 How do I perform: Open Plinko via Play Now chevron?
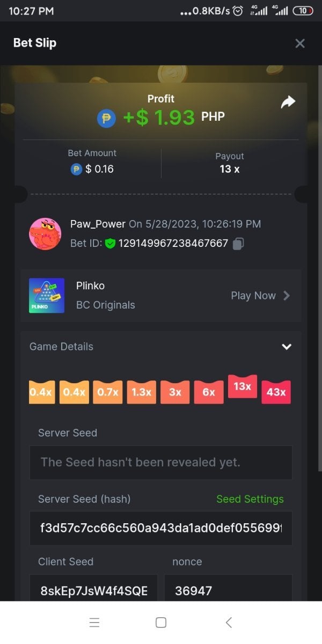287,296
